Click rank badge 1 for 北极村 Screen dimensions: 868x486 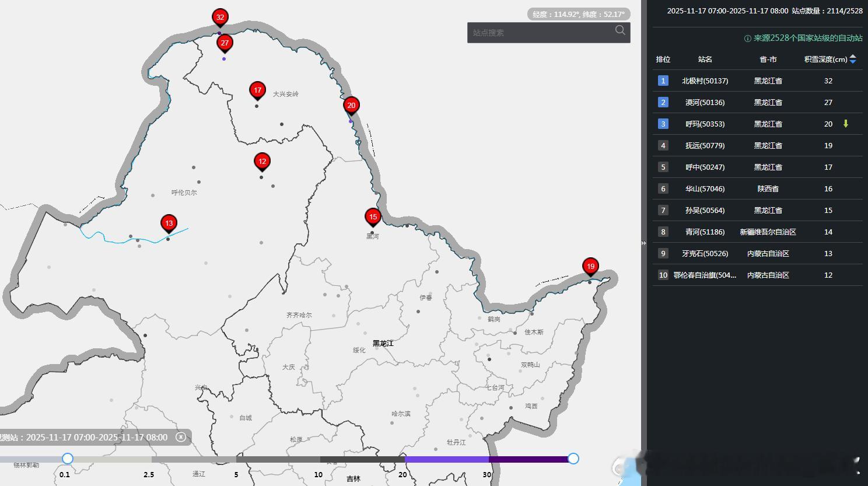(x=663, y=81)
